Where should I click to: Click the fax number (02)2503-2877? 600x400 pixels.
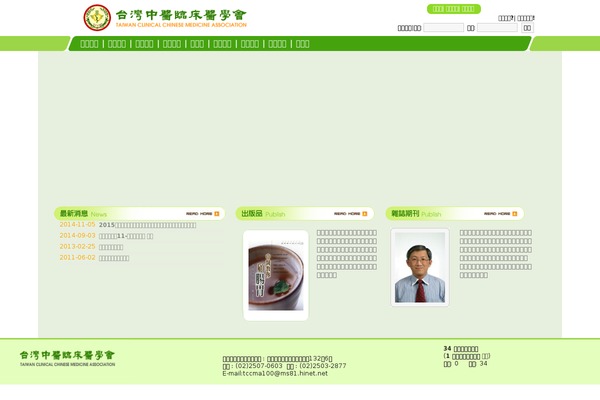click(323, 366)
